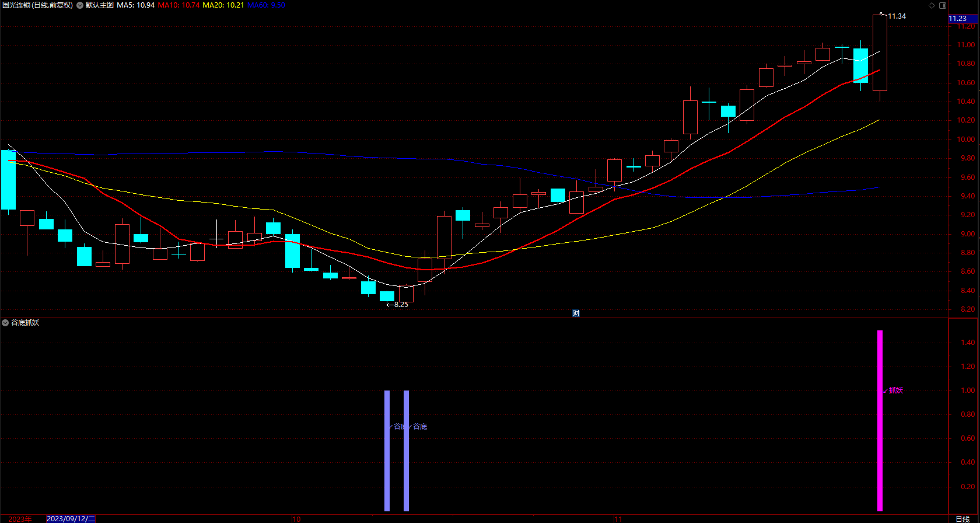This screenshot has height=523, width=980.
Task: Open the 默认主图 indicator dropdown arrow
Action: pyautogui.click(x=80, y=5)
